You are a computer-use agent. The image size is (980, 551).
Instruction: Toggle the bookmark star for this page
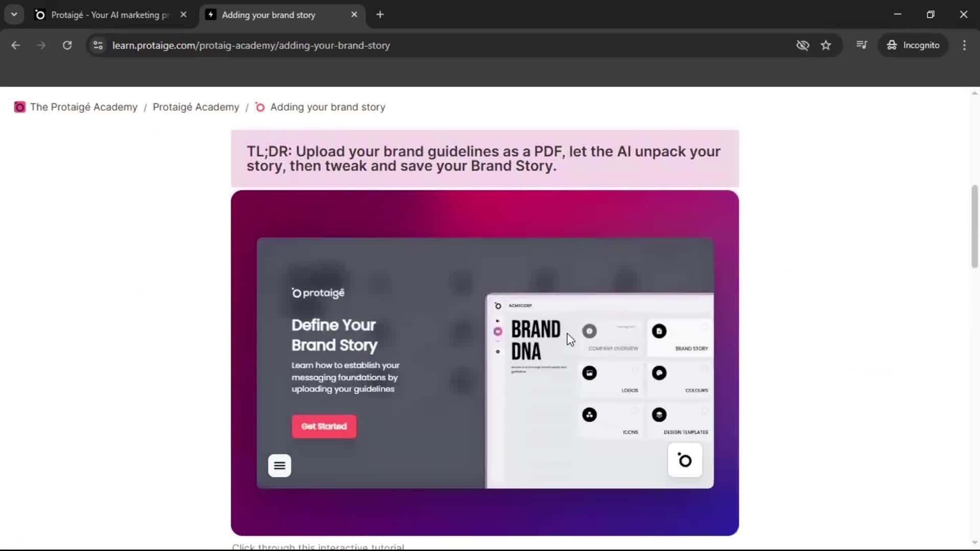[x=826, y=45]
